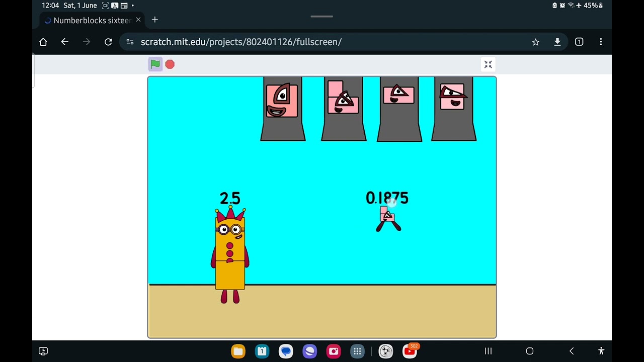Bookmark page with the star icon

tap(536, 42)
